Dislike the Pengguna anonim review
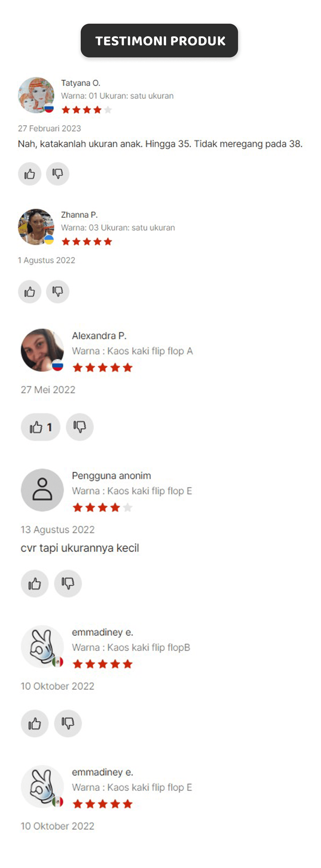Viewport: 321px width, 868px height. [68, 584]
